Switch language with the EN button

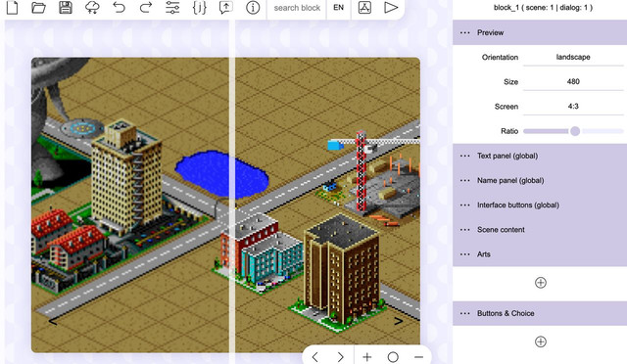tap(338, 7)
